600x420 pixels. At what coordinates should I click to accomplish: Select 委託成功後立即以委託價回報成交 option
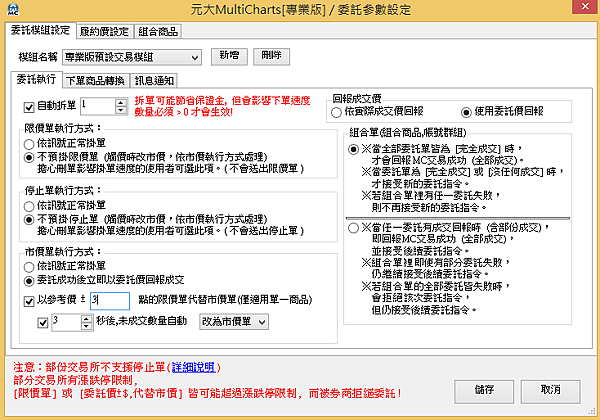click(29, 281)
